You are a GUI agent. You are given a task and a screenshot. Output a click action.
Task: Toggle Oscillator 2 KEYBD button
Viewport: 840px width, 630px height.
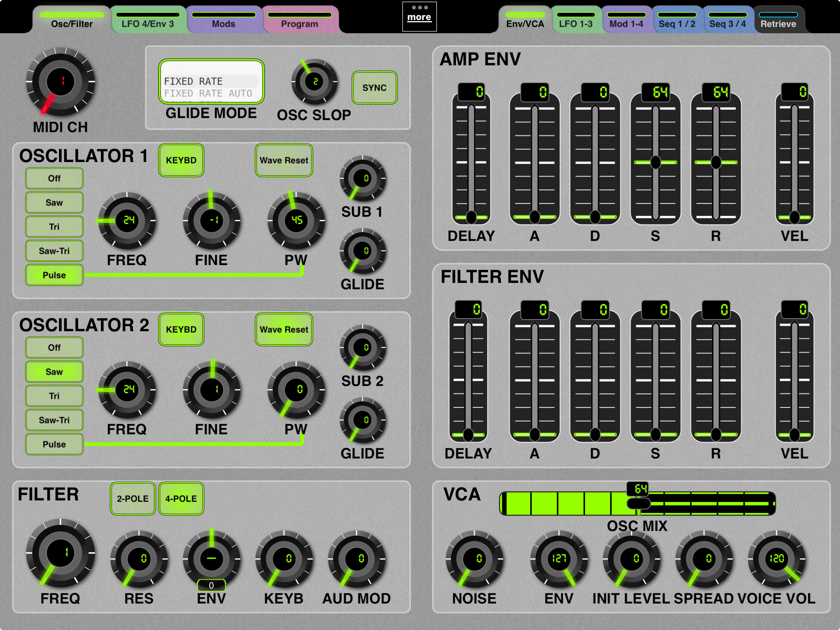(x=181, y=330)
